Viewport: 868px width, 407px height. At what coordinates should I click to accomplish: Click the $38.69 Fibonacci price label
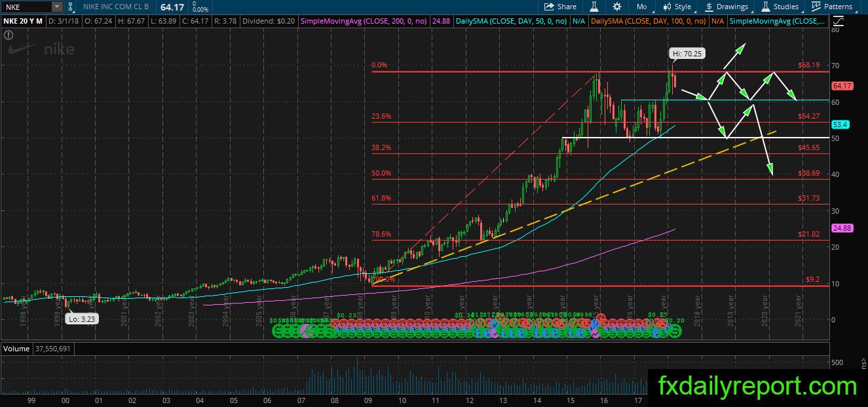click(x=809, y=173)
